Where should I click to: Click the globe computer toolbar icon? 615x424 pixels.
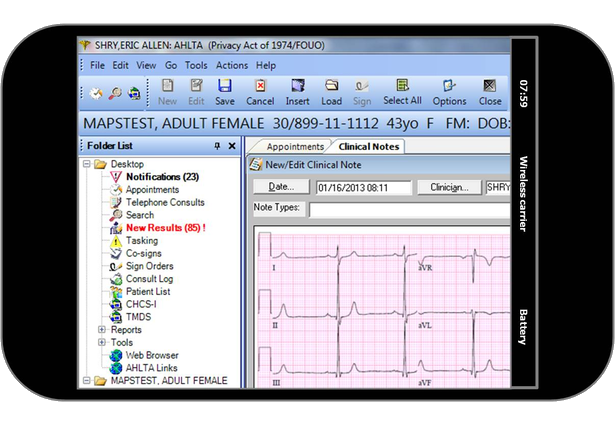pyautogui.click(x=134, y=93)
